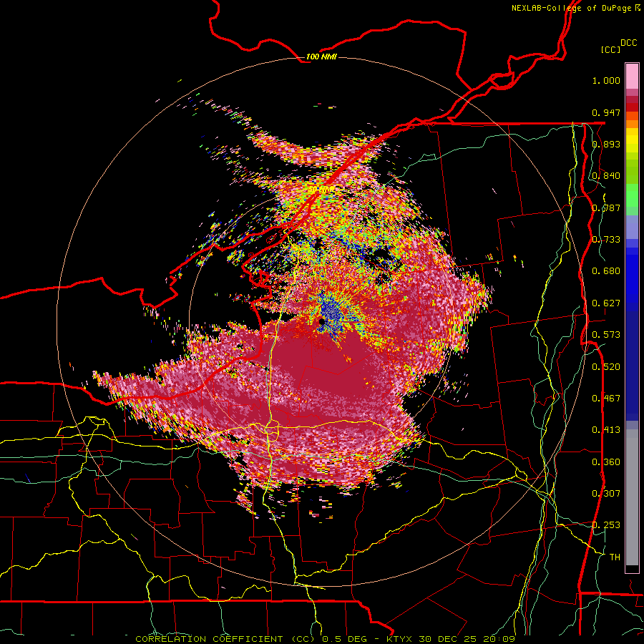Select the DCC label above the color bar
The width and height of the screenshot is (644, 644).
pos(628,43)
